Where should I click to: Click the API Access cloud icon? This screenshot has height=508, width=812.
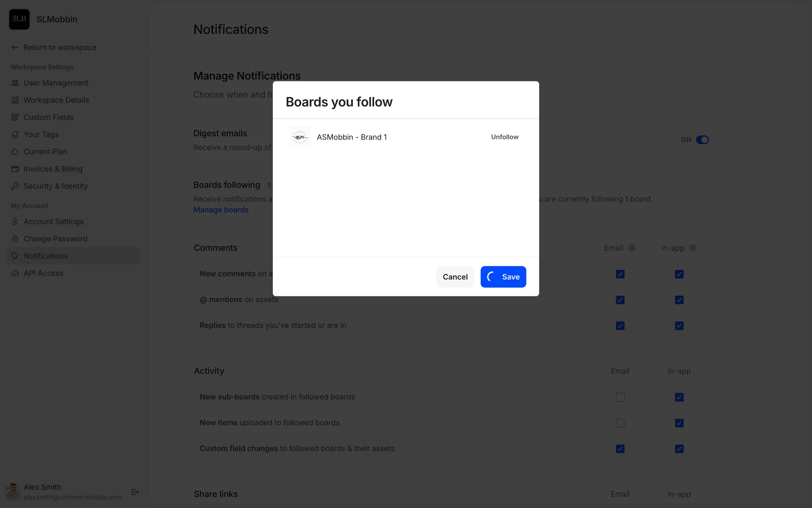(15, 273)
